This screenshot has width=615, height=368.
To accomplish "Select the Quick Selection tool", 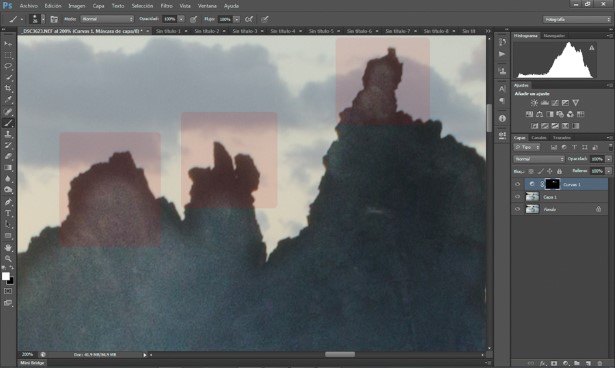I will (x=8, y=77).
